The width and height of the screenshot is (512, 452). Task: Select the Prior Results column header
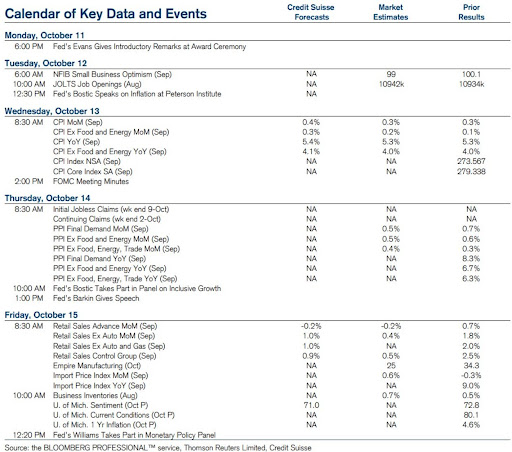point(471,12)
